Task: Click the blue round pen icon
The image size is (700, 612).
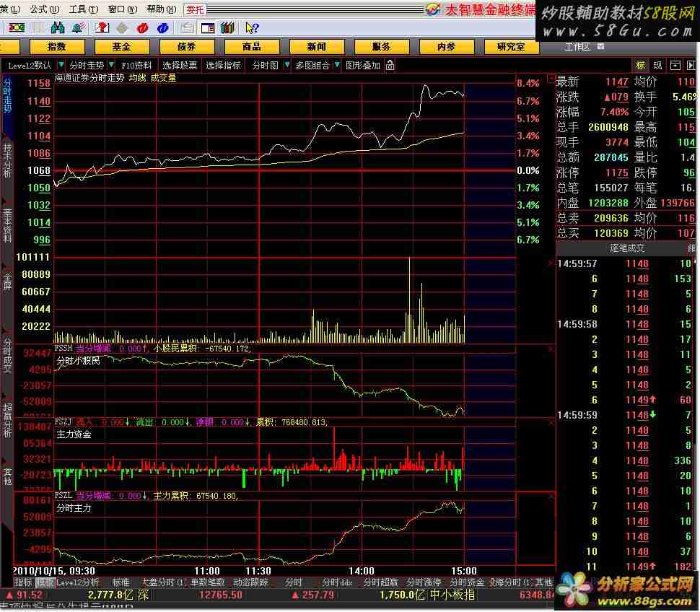Action: tap(163, 28)
